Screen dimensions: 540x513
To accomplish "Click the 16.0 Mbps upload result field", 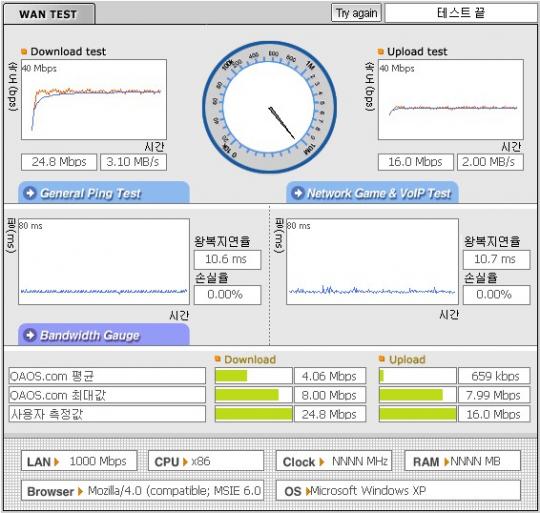I will tap(416, 162).
